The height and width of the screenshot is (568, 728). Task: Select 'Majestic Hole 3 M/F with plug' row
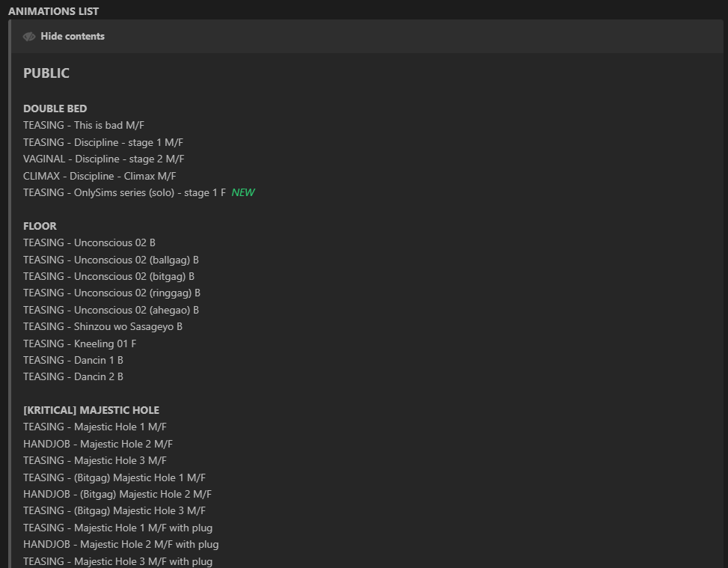tap(118, 561)
